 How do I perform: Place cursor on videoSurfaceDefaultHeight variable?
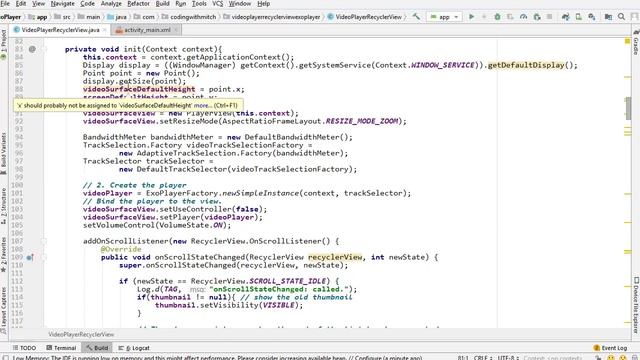pyautogui.click(x=139, y=89)
